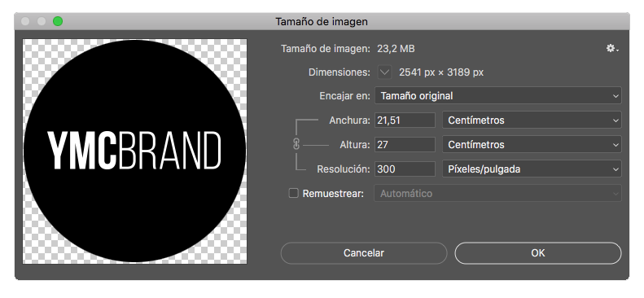Open the Automático resampling method dropdown

tap(497, 193)
